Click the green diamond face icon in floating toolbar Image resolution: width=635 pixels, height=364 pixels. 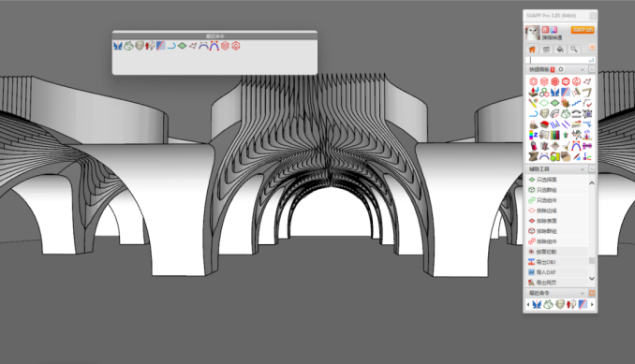point(183,46)
